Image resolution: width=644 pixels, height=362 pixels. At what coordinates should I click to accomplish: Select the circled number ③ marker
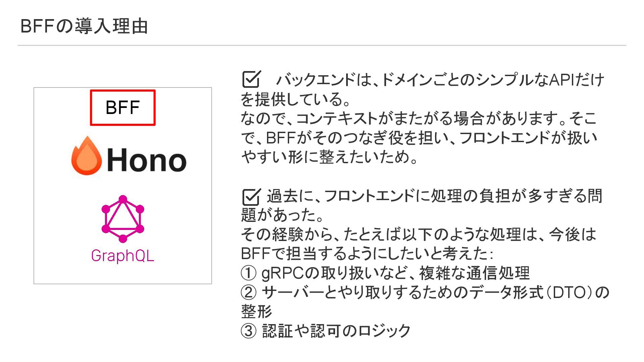[249, 331]
